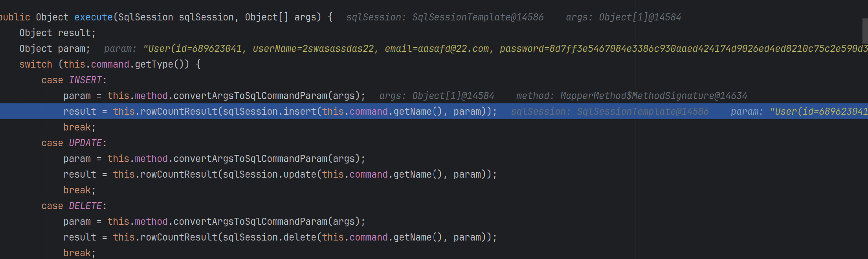This screenshot has width=868, height=259.
Task: Click the break statement under INSERT case
Action: pyautogui.click(x=79, y=127)
